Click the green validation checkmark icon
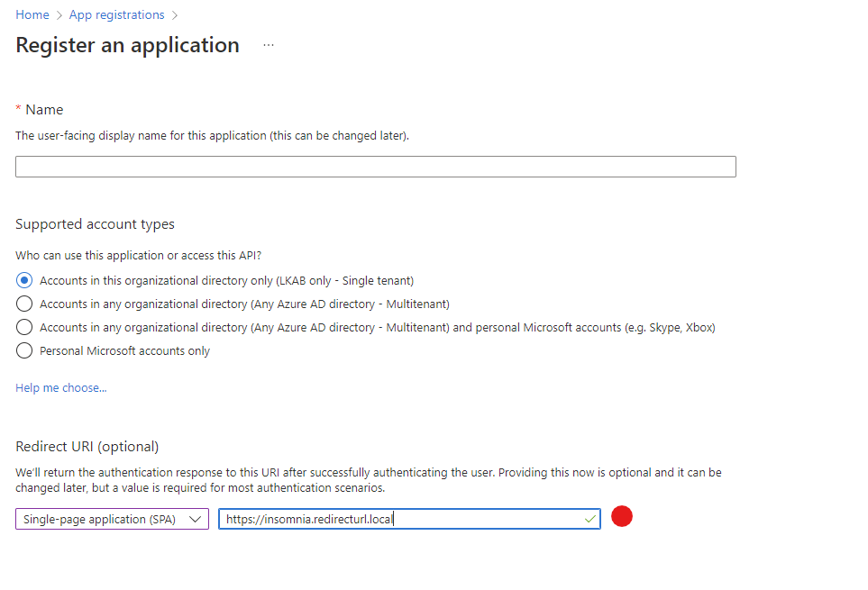The height and width of the screenshot is (590, 868). [590, 519]
